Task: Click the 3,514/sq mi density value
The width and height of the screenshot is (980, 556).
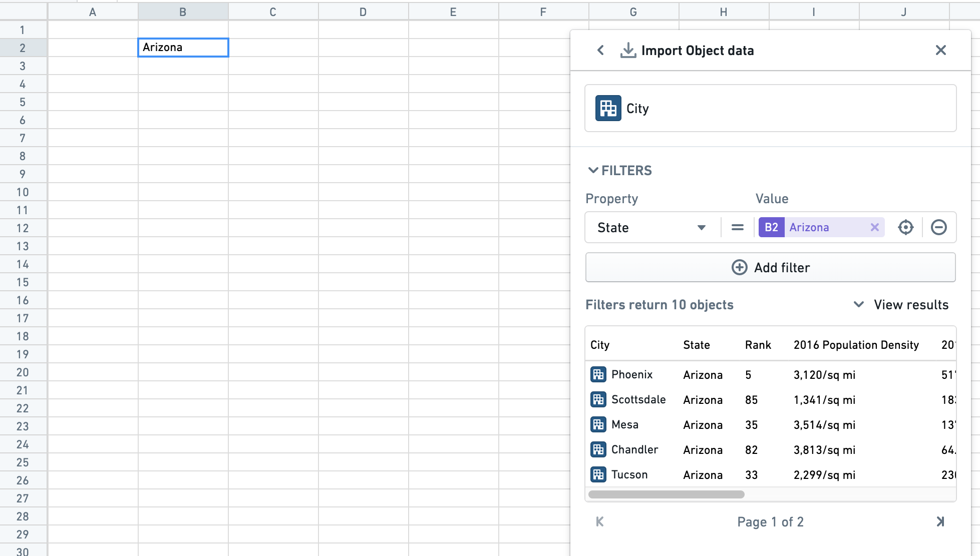Action: [x=824, y=425]
